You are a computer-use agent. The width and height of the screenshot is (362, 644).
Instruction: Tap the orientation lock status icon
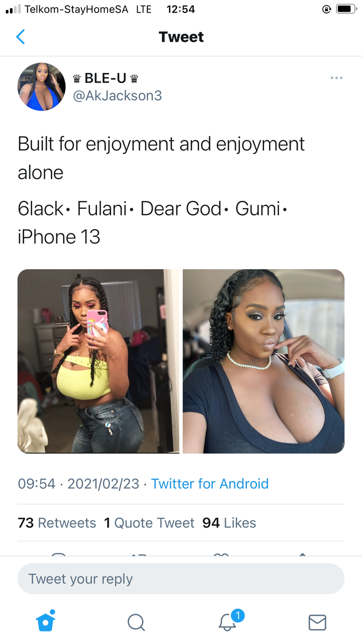(x=327, y=9)
